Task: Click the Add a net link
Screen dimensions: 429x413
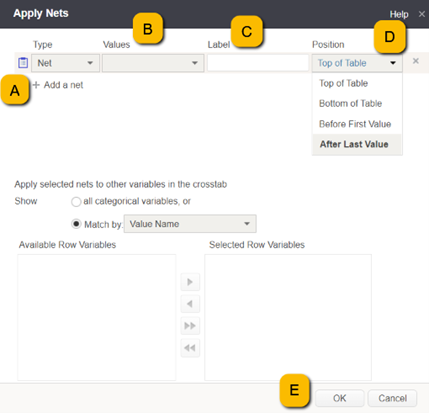Action: point(63,85)
